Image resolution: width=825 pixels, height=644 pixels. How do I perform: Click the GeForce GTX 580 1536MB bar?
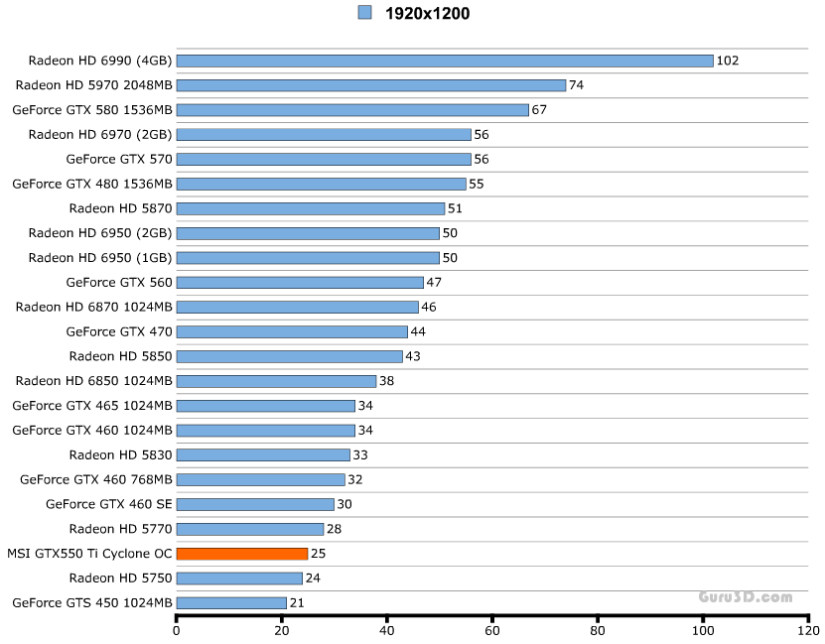[x=352, y=110]
